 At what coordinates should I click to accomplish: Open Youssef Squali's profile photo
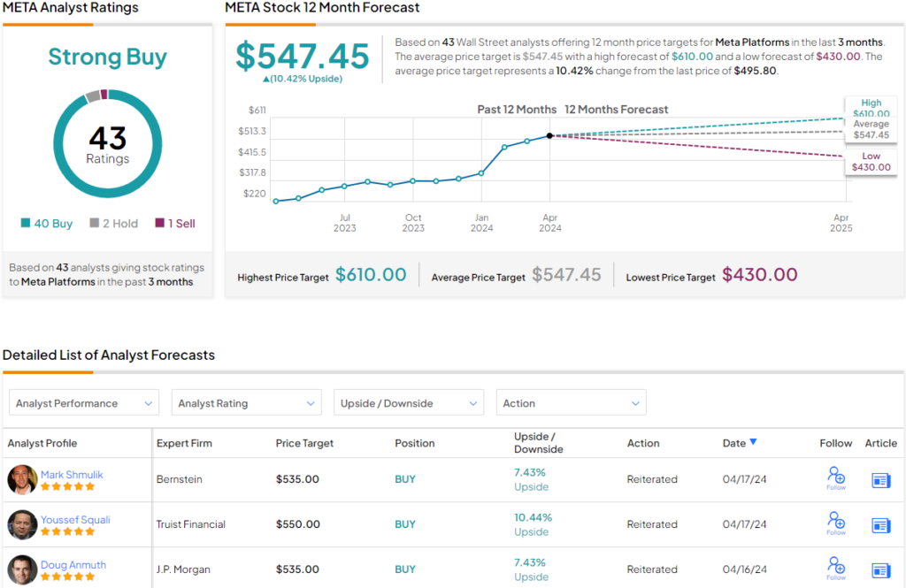click(22, 524)
